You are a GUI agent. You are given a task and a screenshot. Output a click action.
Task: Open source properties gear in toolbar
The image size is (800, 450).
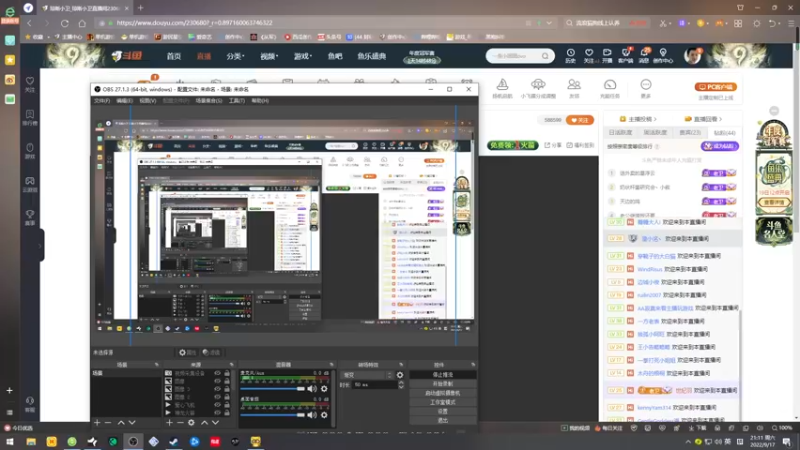pos(191,422)
